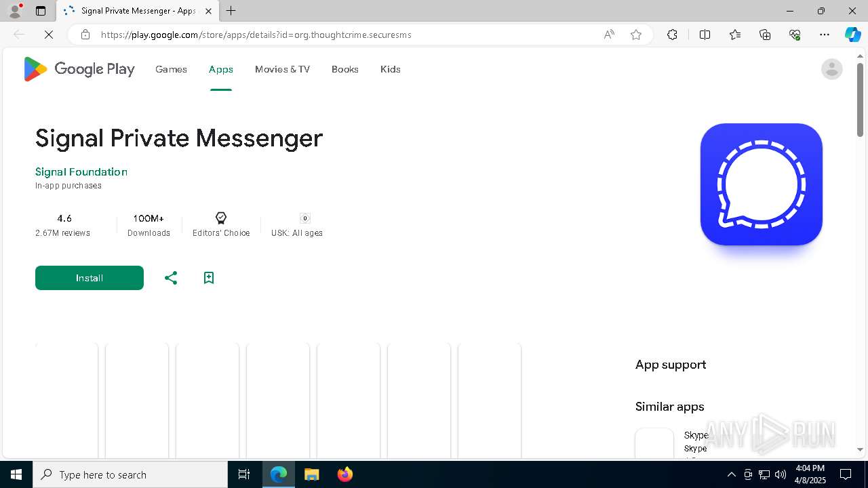Open network settings tray icon
Viewport: 868px width, 488px height.
pyautogui.click(x=764, y=474)
